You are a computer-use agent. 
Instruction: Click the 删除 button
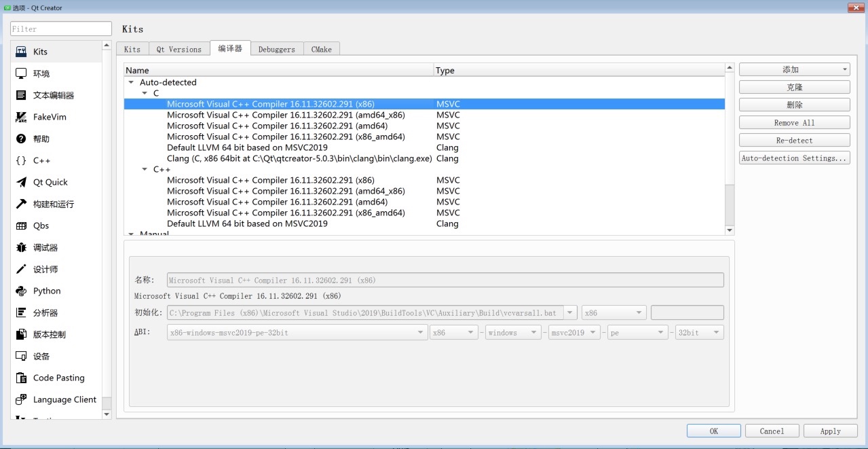tap(795, 105)
